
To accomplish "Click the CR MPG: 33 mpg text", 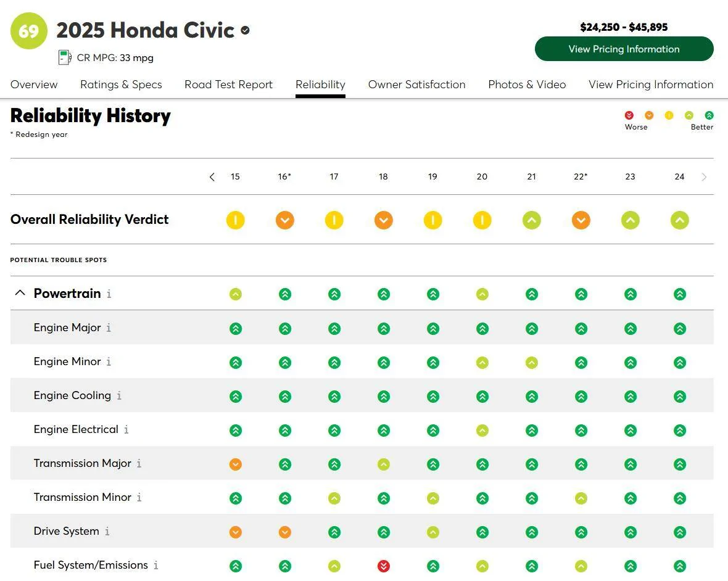I will click(x=115, y=58).
